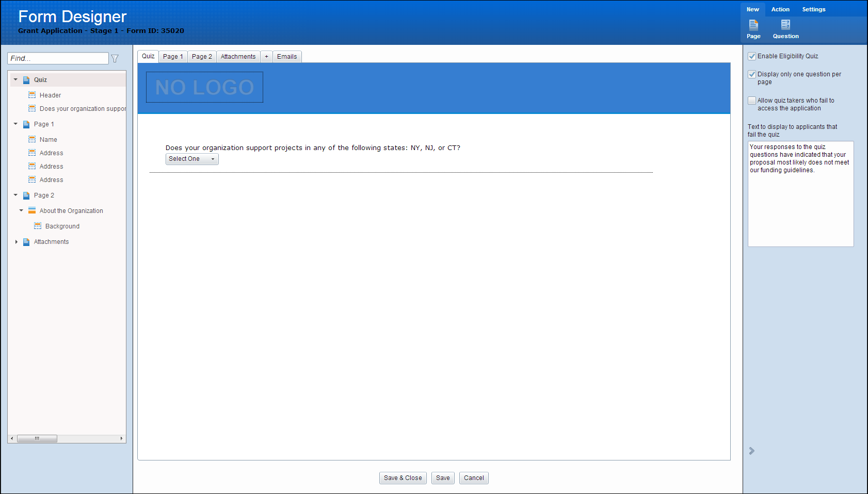Click the Save & Close button
Viewport: 868px width, 494px height.
(x=403, y=478)
